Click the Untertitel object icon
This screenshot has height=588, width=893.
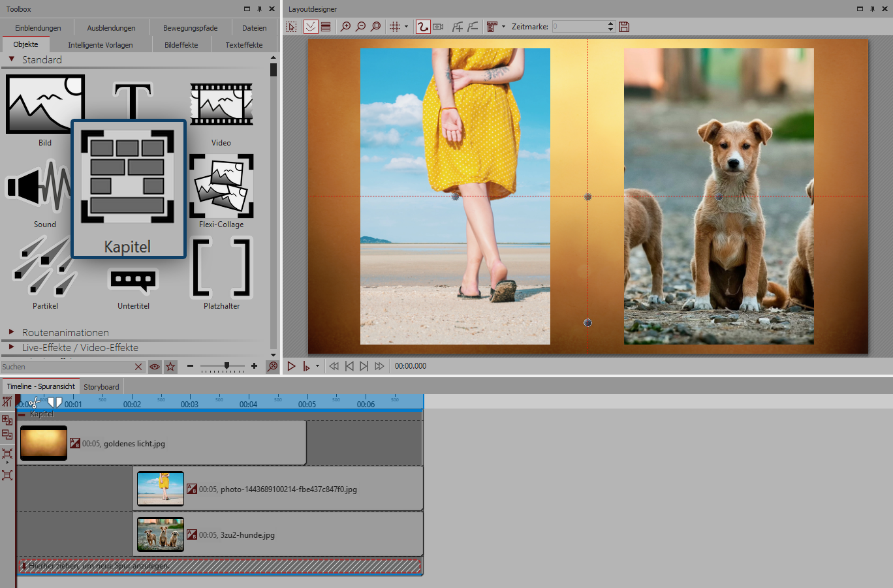point(133,281)
